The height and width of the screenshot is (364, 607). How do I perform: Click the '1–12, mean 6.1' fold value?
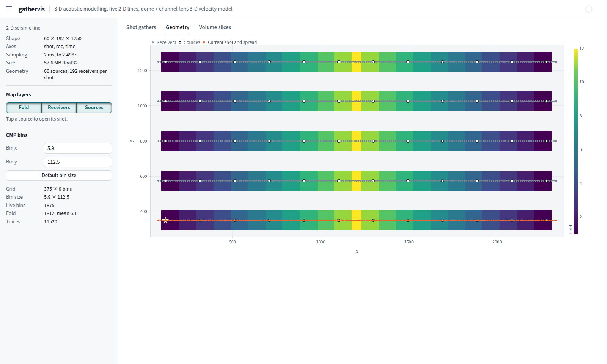click(60, 213)
